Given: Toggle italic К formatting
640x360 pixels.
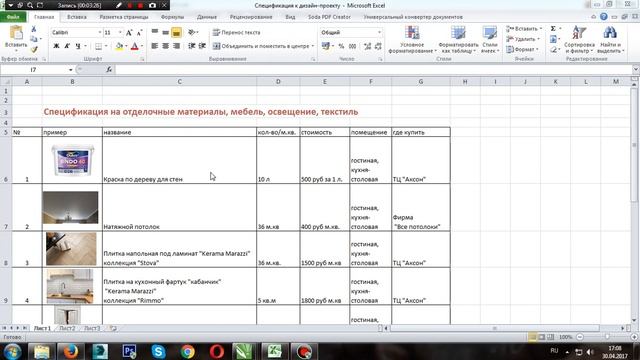Looking at the screenshot, I should click(x=67, y=46).
